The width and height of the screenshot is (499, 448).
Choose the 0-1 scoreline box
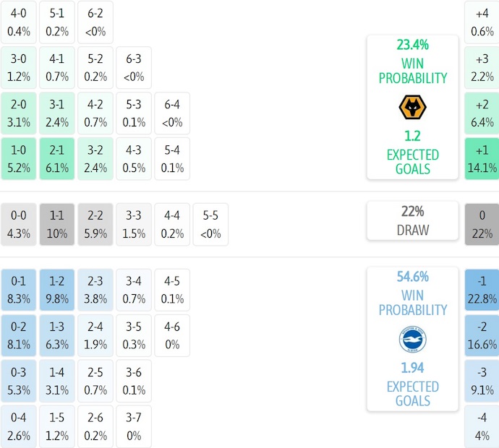pos(18,290)
